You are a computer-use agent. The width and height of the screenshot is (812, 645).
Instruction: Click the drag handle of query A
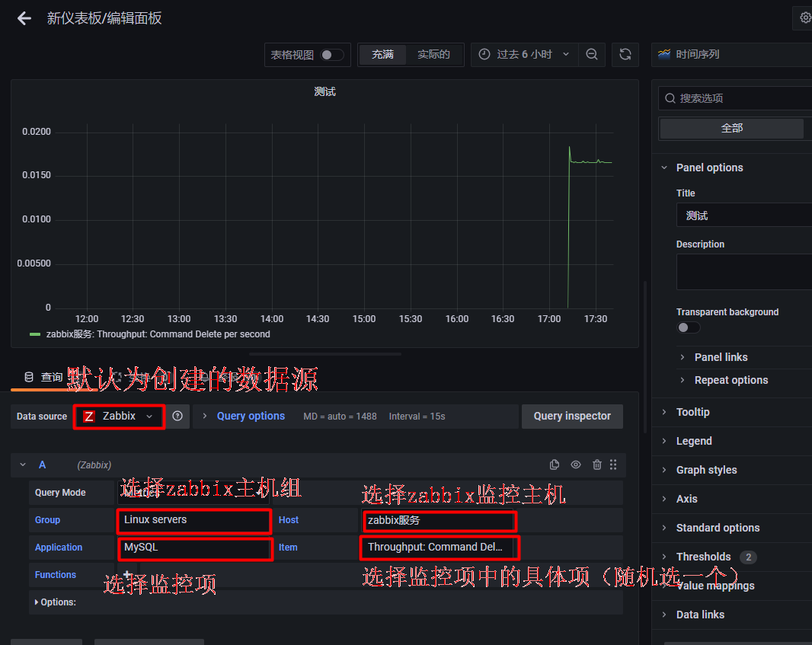[x=613, y=465]
